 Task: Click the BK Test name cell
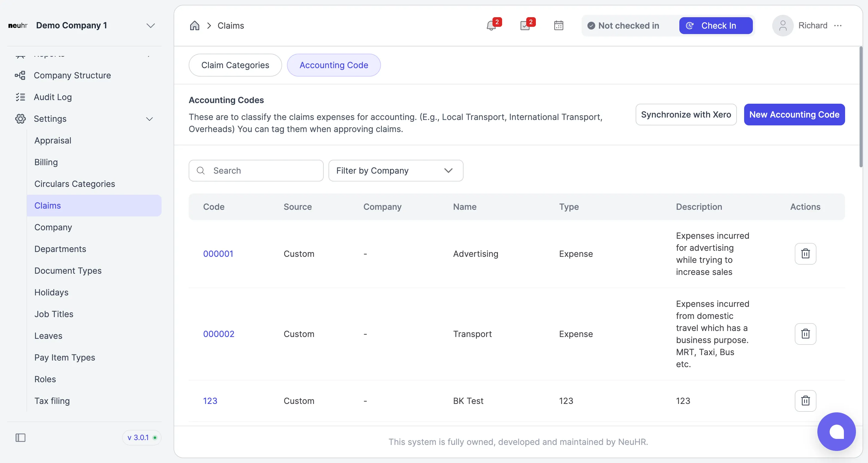(468, 401)
